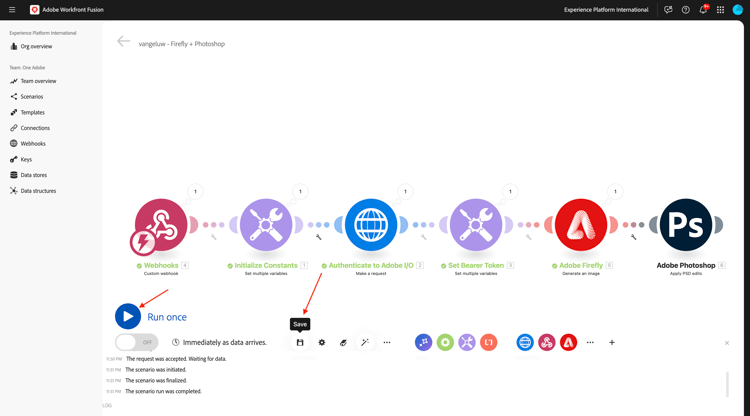Open the run bubble above Initialize Constants
Screen dimensions: 750x416
[x=300, y=192]
